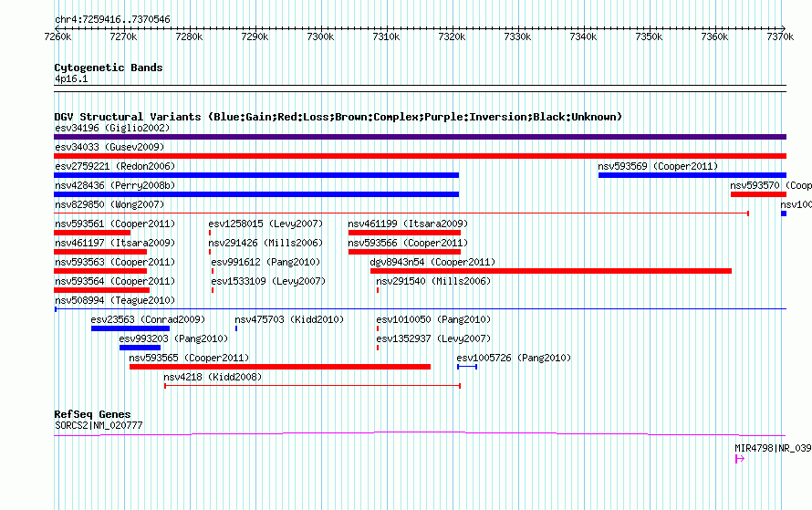This screenshot has width=812, height=510.
Task: Click the 4p16.1 cytogenetic band label
Action: [71, 78]
